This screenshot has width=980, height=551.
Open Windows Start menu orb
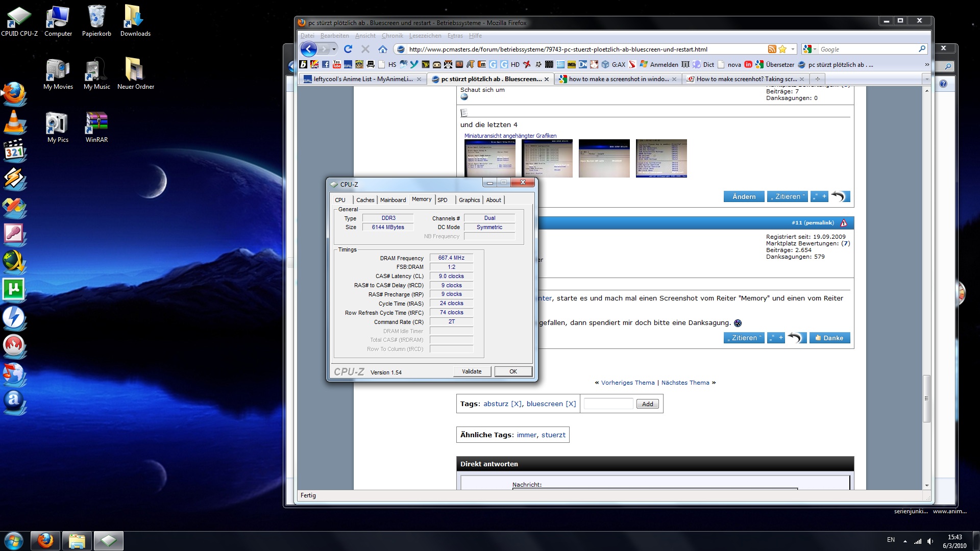(14, 540)
